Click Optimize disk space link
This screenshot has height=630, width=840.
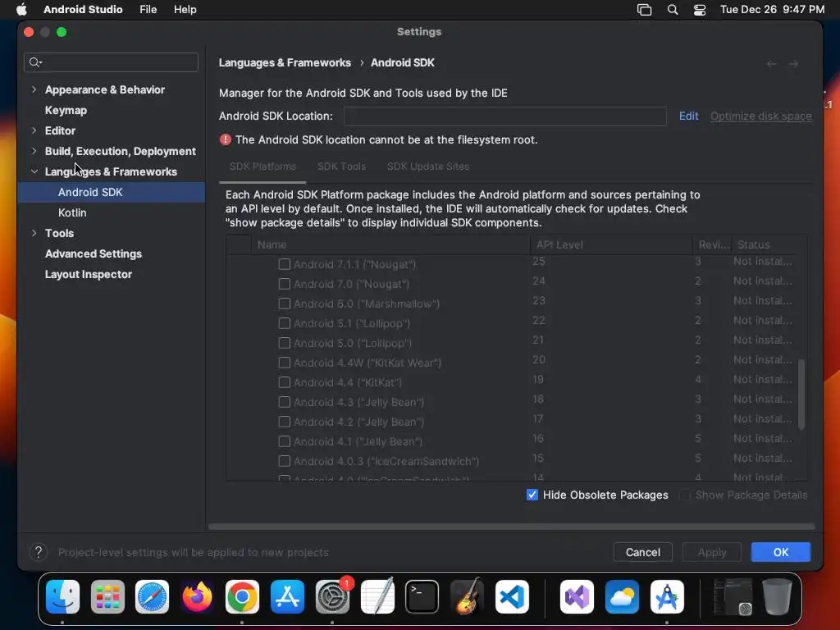[760, 116]
